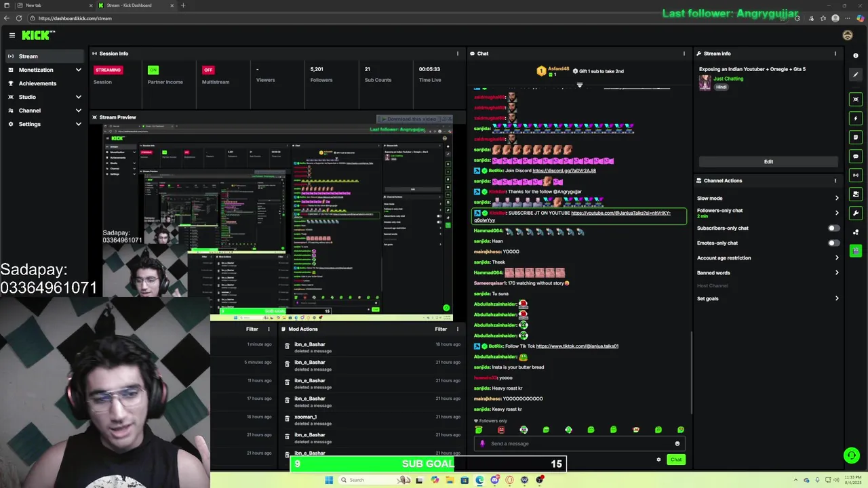This screenshot has height=488, width=868.
Task: Toggle Subscribers-only chat switch
Action: [x=834, y=228]
